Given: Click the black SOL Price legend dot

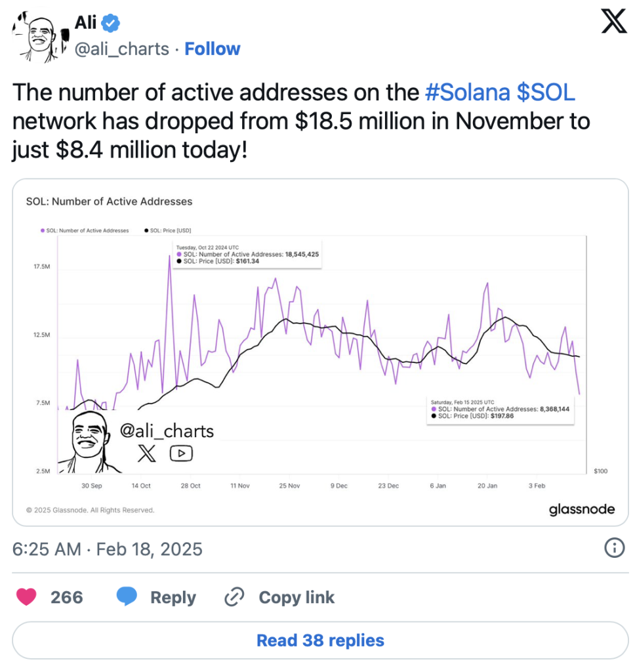Looking at the screenshot, I should coord(146,230).
